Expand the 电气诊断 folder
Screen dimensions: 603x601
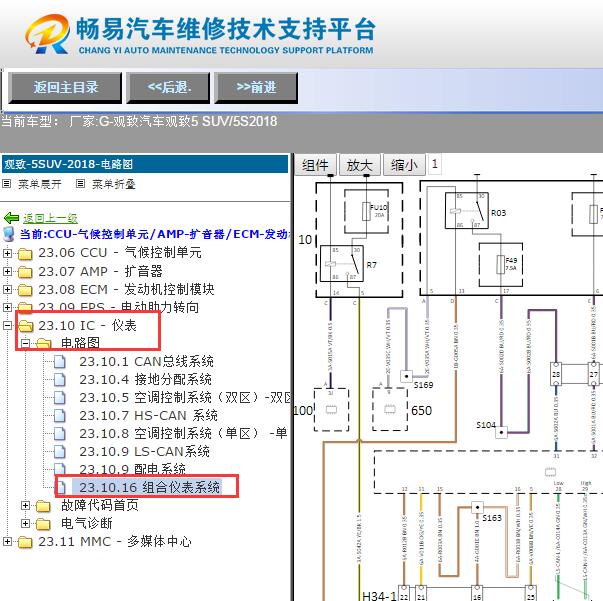click(25, 523)
